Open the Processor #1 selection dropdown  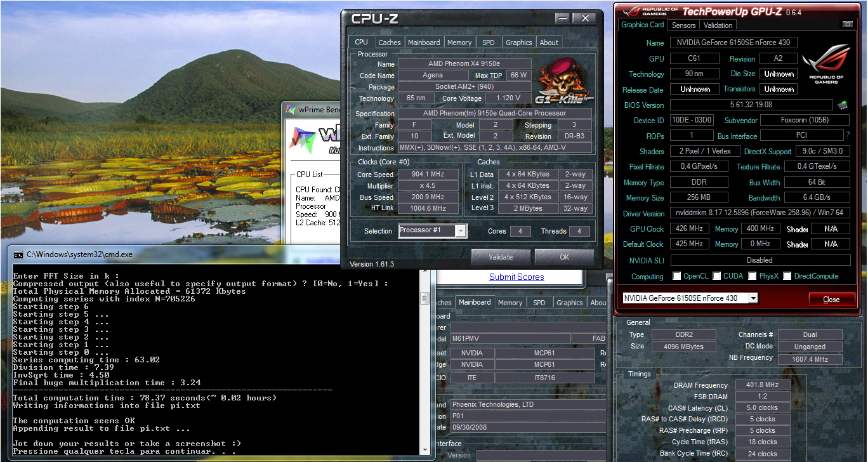pyautogui.click(x=461, y=231)
